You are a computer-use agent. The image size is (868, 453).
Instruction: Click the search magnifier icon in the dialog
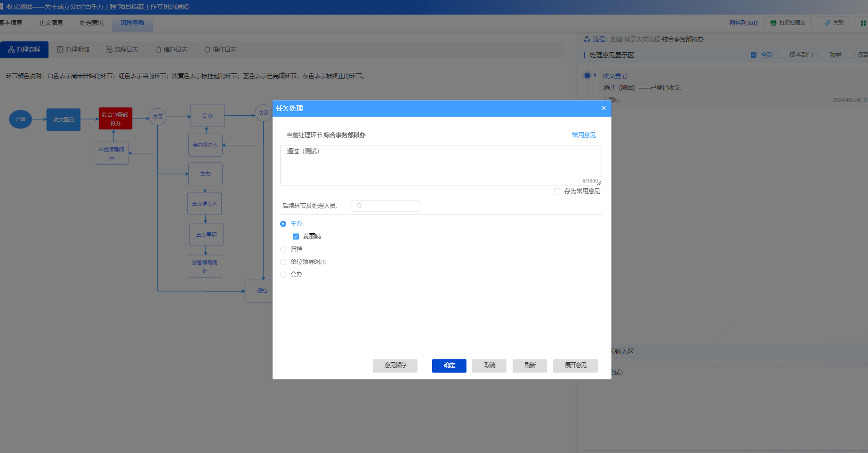point(359,206)
